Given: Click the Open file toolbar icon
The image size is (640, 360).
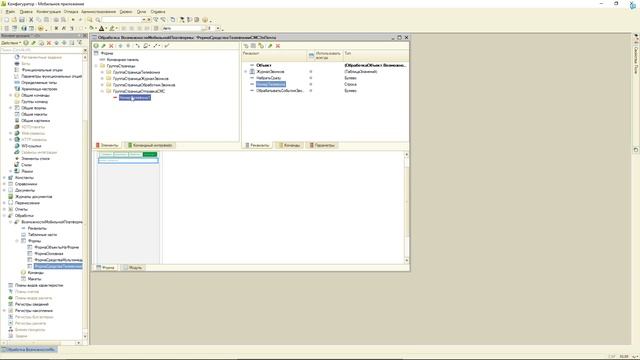Looking at the screenshot, I should [14, 20].
